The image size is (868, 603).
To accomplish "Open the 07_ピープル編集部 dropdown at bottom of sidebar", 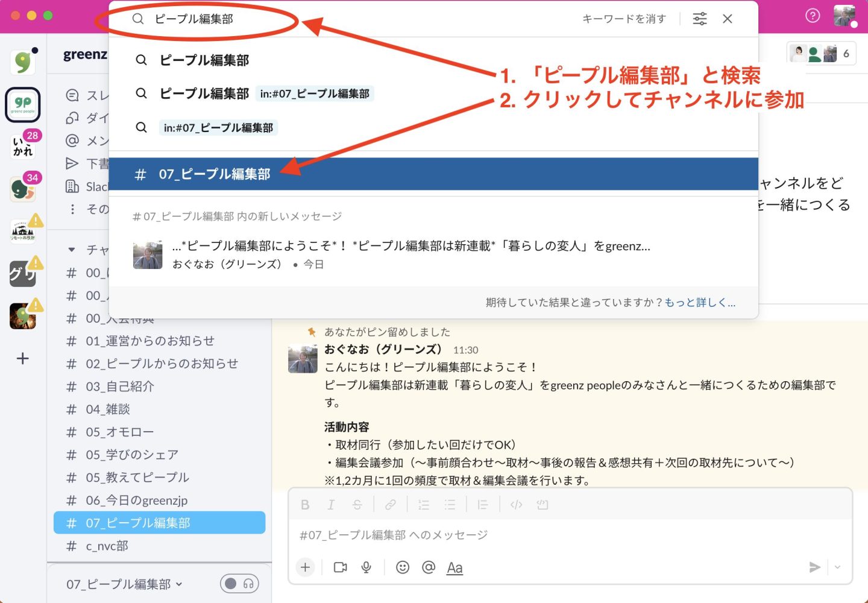I will click(124, 584).
